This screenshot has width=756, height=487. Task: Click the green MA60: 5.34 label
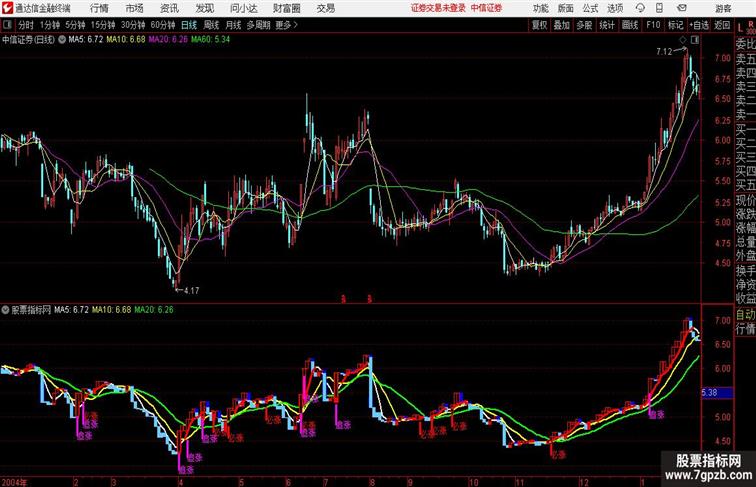(210, 40)
